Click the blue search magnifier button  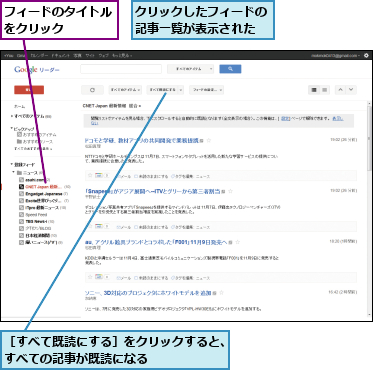tap(230, 69)
